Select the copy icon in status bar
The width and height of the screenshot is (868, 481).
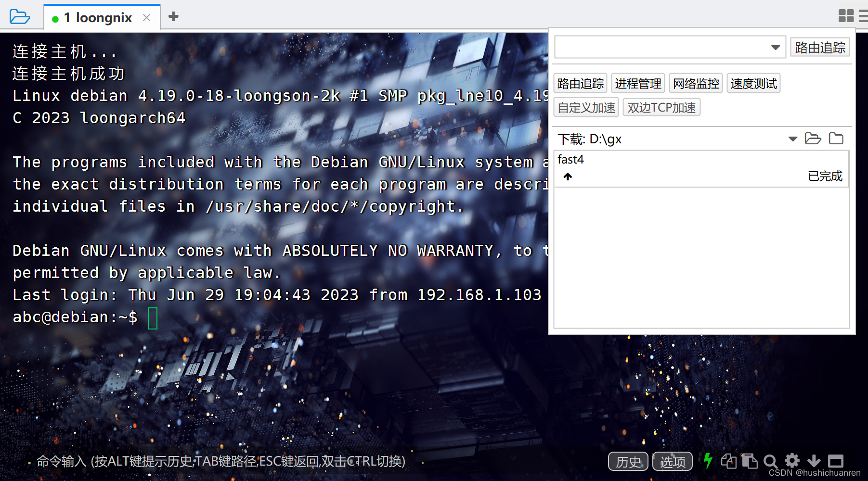click(x=728, y=461)
